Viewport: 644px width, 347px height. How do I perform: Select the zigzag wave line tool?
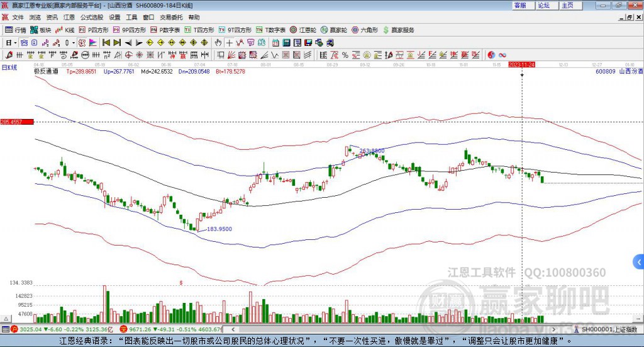(275, 55)
